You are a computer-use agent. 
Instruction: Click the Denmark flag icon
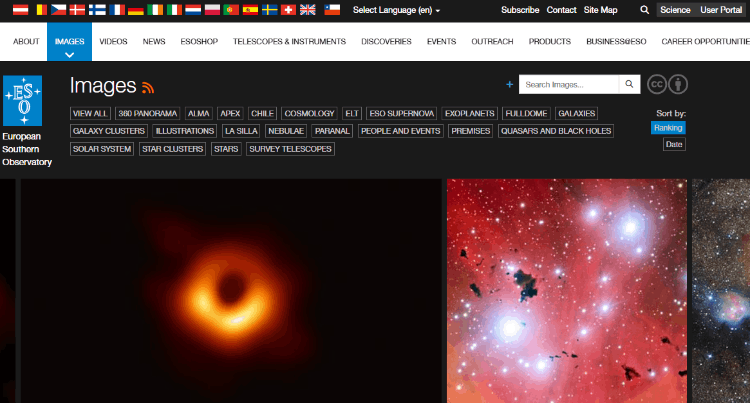[77, 10]
